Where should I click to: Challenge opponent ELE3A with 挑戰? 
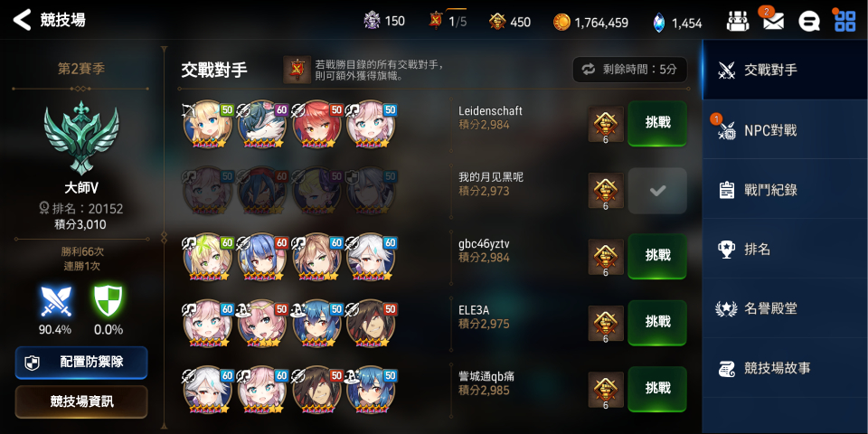657,323
